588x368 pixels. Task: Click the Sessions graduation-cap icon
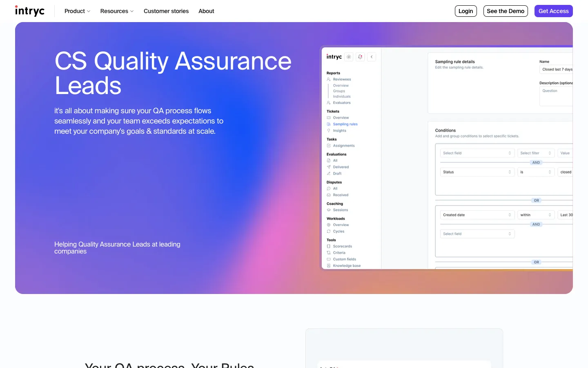pos(329,210)
